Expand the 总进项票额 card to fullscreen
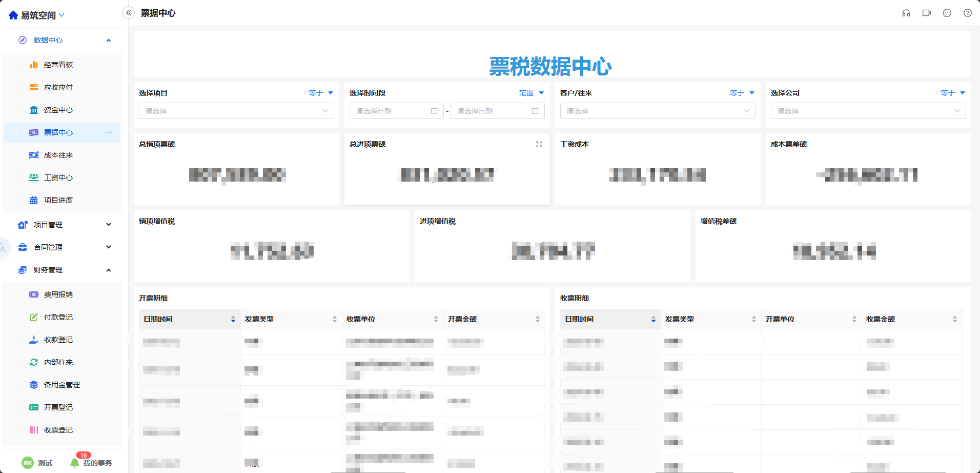Viewport: 980px width, 473px height. 539,144
